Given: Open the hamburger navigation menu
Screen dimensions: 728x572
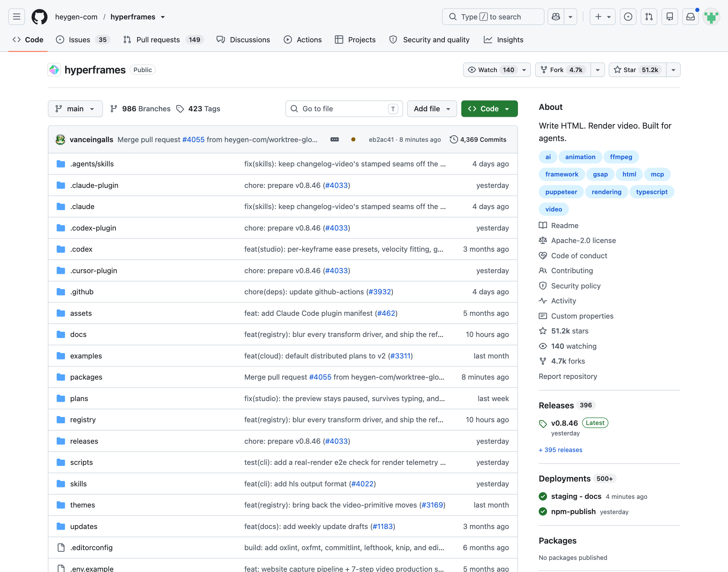Looking at the screenshot, I should point(16,17).
